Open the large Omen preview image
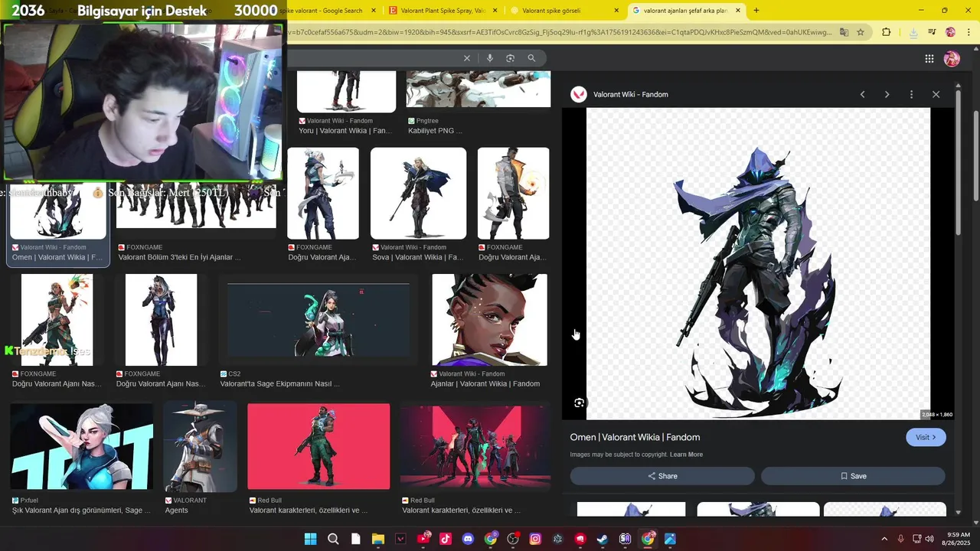This screenshot has height=551, width=980. coord(758,263)
